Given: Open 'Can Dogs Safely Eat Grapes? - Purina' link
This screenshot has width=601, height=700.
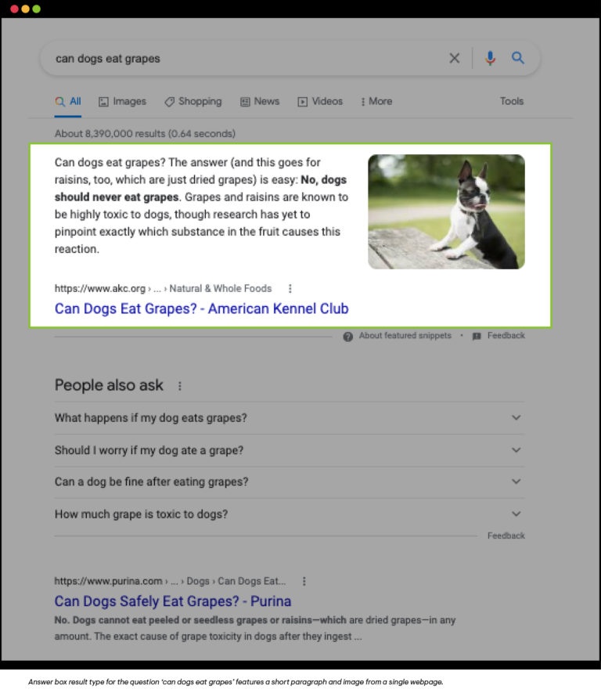Looking at the screenshot, I should point(173,601).
